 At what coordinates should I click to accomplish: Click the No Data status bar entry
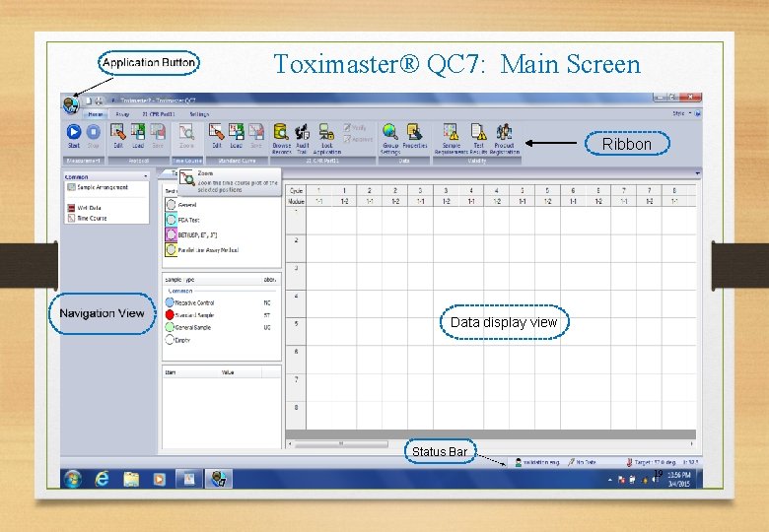coord(582,462)
